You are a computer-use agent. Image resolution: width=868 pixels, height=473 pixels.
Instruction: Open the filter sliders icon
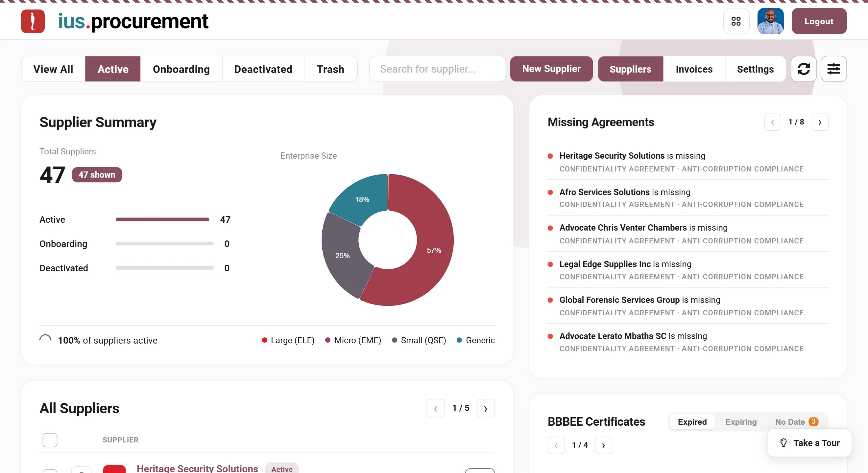click(833, 69)
